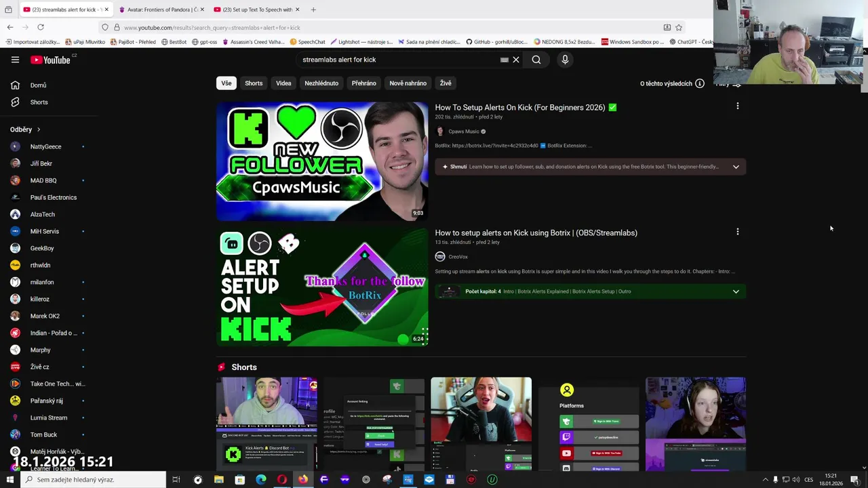
Task: Open Opera browser from the taskbar
Action: [x=282, y=479]
